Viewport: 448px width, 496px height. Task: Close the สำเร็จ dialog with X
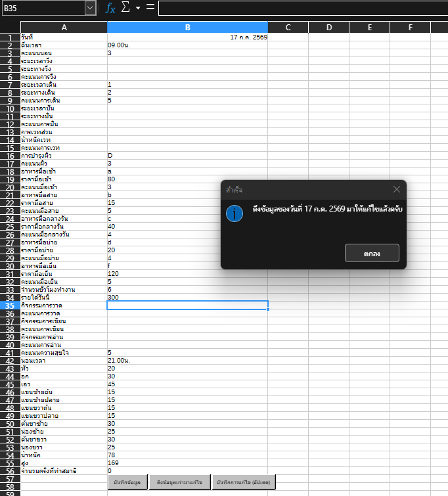click(396, 189)
